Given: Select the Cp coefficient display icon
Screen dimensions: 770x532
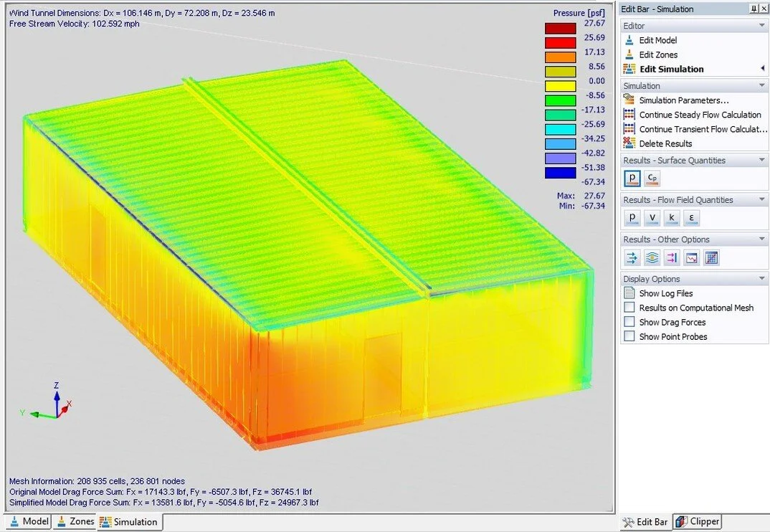Looking at the screenshot, I should (x=652, y=178).
